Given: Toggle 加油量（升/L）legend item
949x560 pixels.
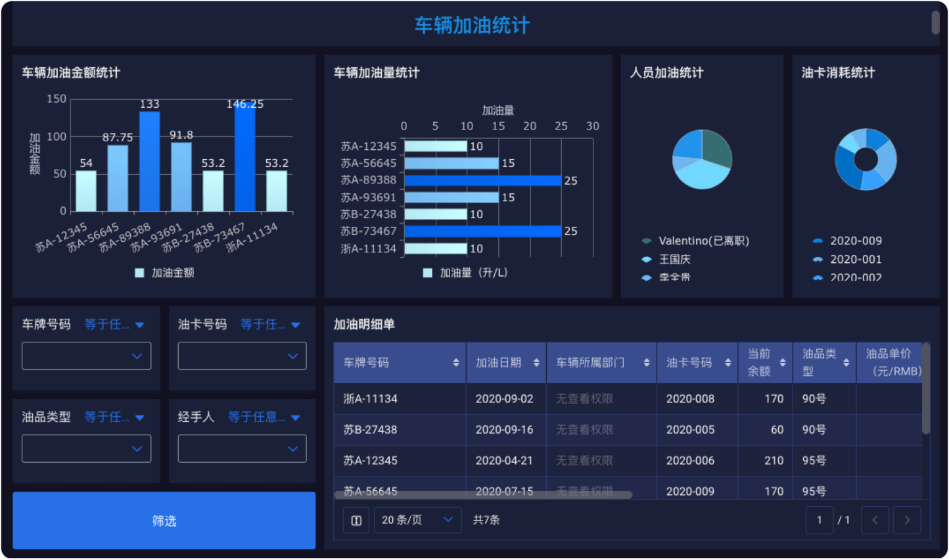Looking at the screenshot, I should click(x=465, y=273).
